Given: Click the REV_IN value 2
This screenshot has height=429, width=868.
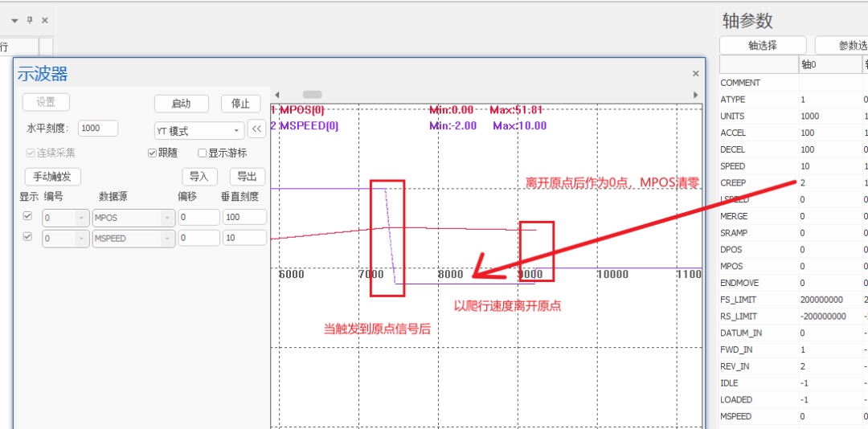Looking at the screenshot, I should click(803, 366).
